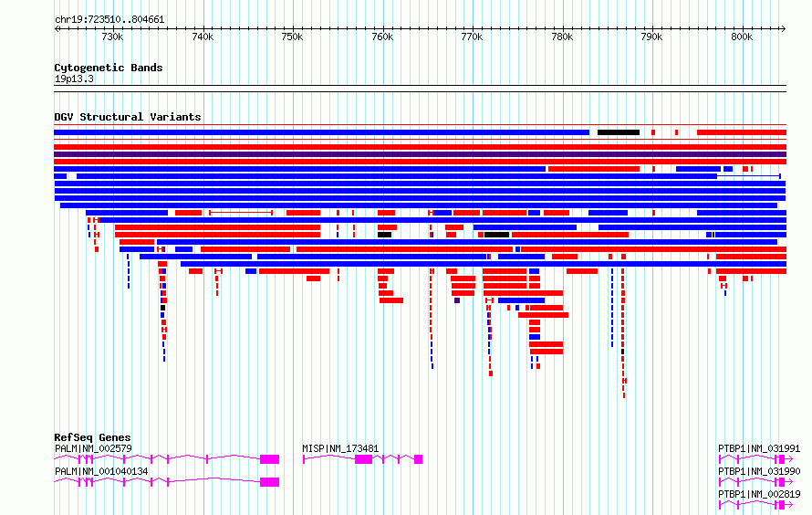Click the chr19:723510..804661 region label
The height and width of the screenshot is (515, 812).
click(x=109, y=20)
